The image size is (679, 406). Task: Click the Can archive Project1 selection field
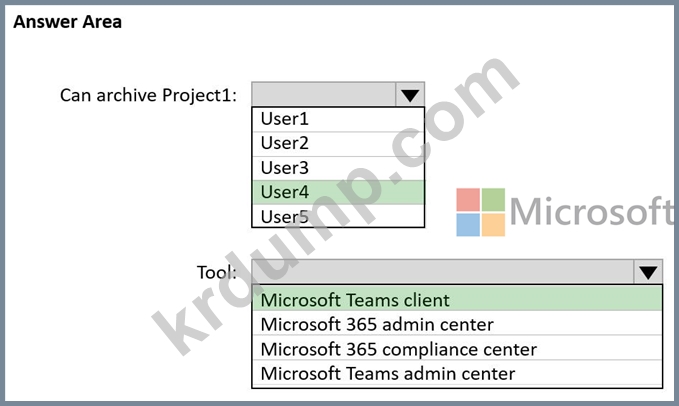pos(323,95)
